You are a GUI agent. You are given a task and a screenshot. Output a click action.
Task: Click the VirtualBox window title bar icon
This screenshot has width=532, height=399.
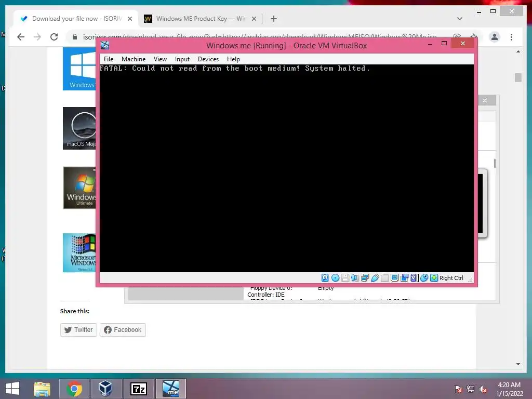click(x=105, y=45)
